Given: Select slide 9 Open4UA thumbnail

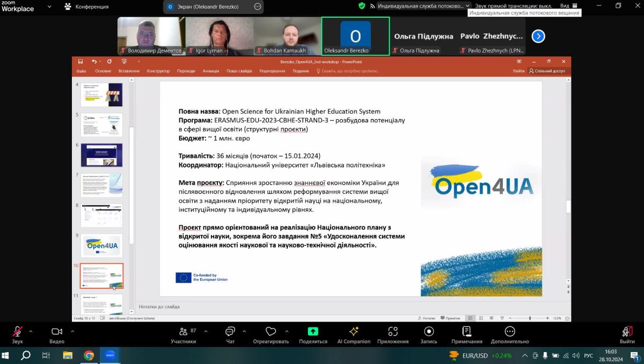Looking at the screenshot, I should pyautogui.click(x=101, y=246).
